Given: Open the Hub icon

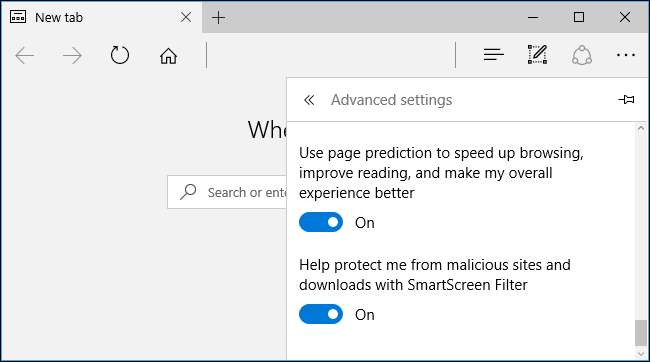Looking at the screenshot, I should pyautogui.click(x=493, y=55).
